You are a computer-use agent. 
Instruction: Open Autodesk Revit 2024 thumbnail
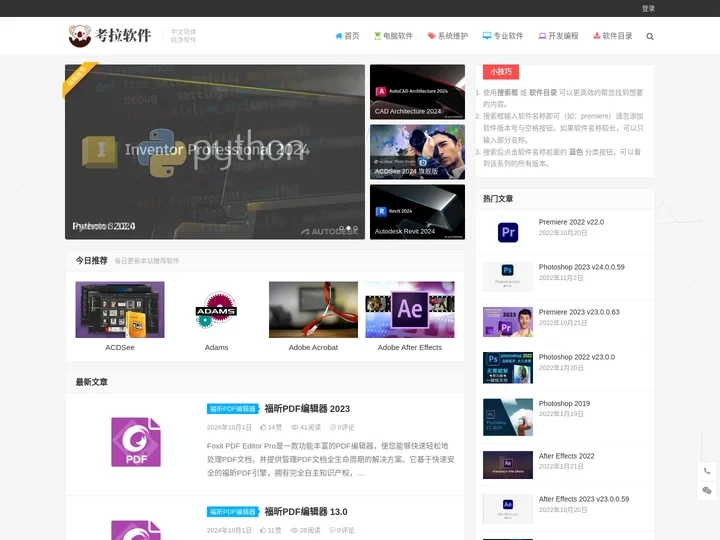tap(417, 212)
